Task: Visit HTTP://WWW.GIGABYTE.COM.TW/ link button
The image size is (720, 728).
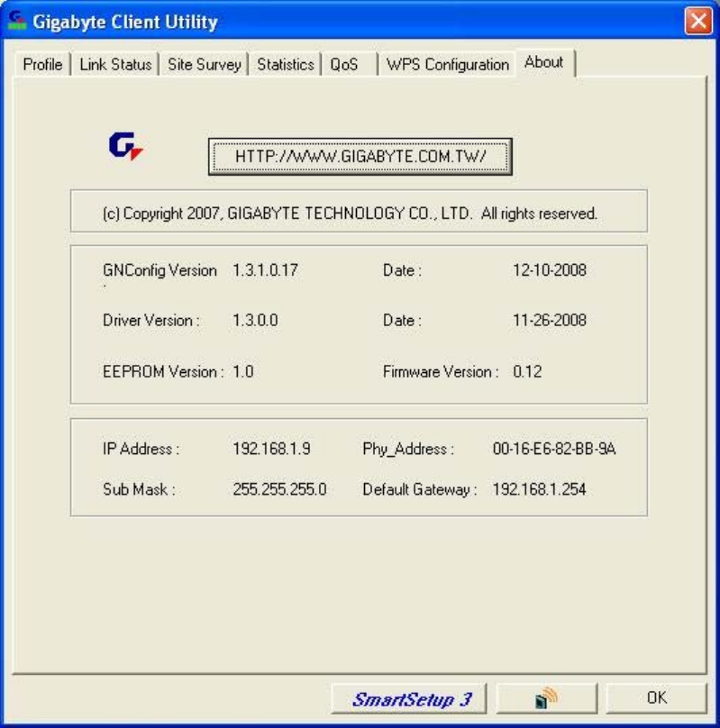Action: [x=360, y=157]
